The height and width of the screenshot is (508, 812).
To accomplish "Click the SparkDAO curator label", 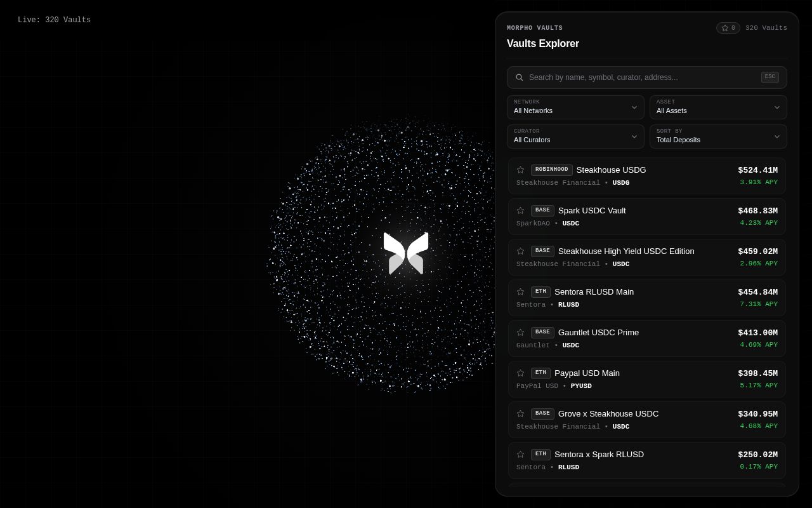I will pos(533,224).
